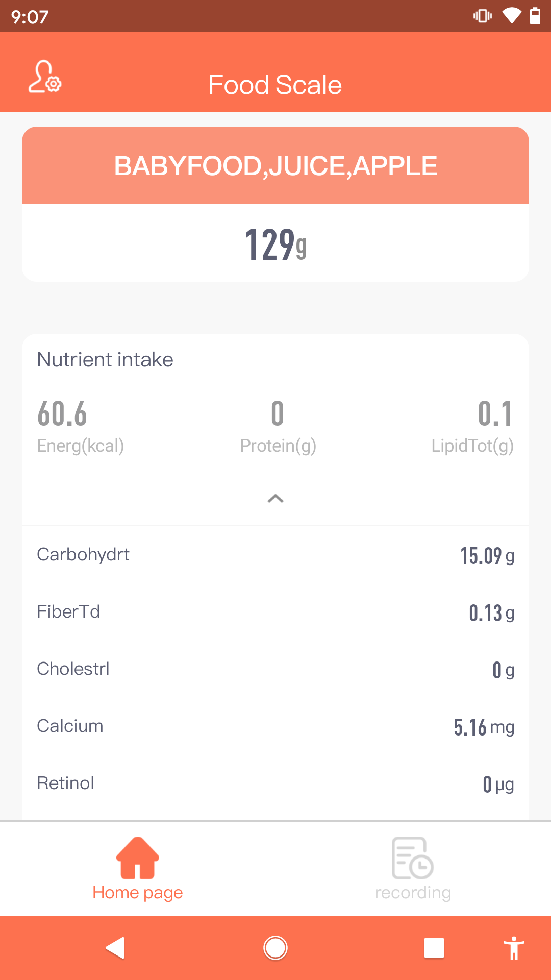Viewport: 551px width, 980px height.
Task: Tap the Retinol nutrient row
Action: 275,783
